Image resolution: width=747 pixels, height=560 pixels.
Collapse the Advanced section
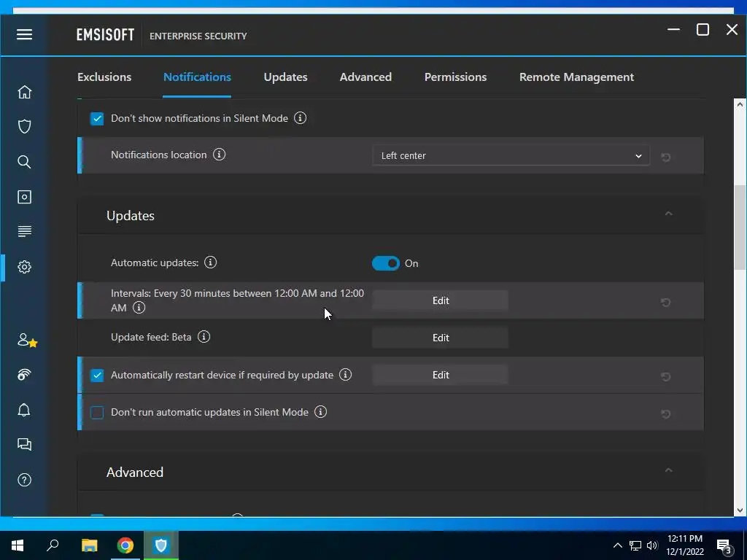pos(669,470)
